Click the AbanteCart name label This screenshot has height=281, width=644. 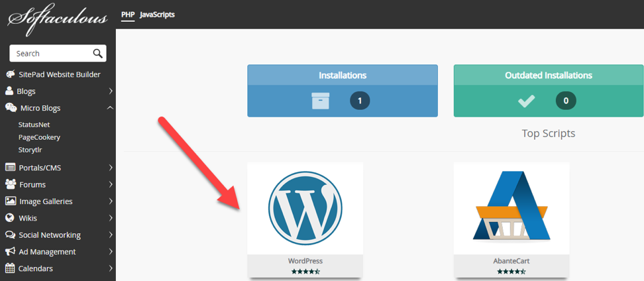click(x=511, y=261)
